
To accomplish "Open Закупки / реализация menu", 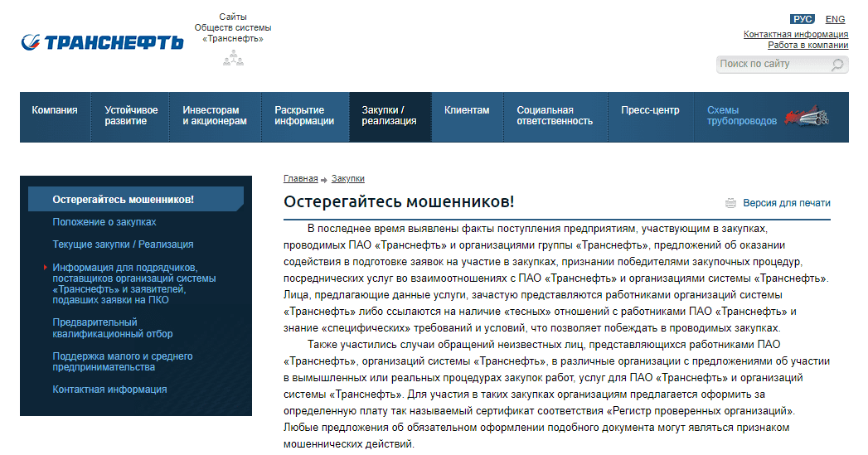I will point(390,116).
